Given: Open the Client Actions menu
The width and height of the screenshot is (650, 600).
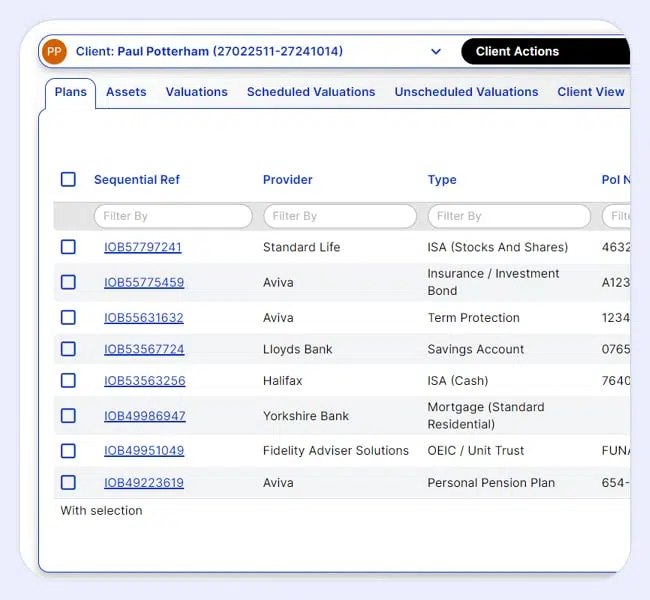Looking at the screenshot, I should pos(546,51).
